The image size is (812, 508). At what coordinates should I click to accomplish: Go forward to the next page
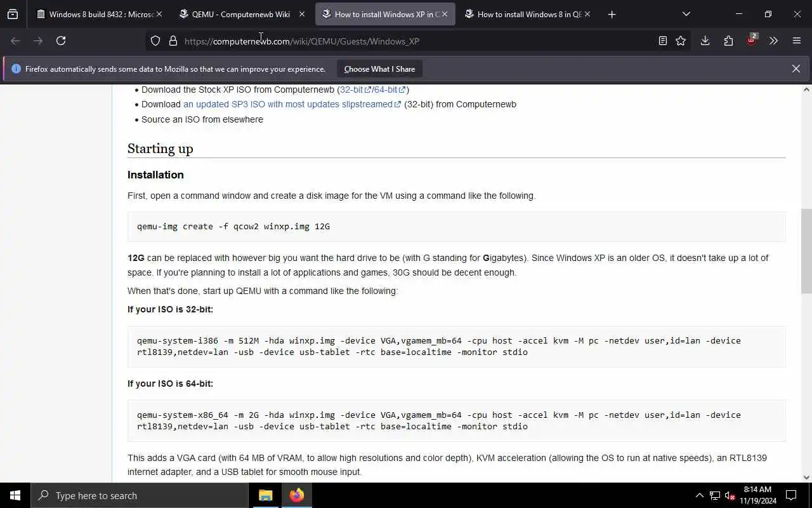(38, 41)
